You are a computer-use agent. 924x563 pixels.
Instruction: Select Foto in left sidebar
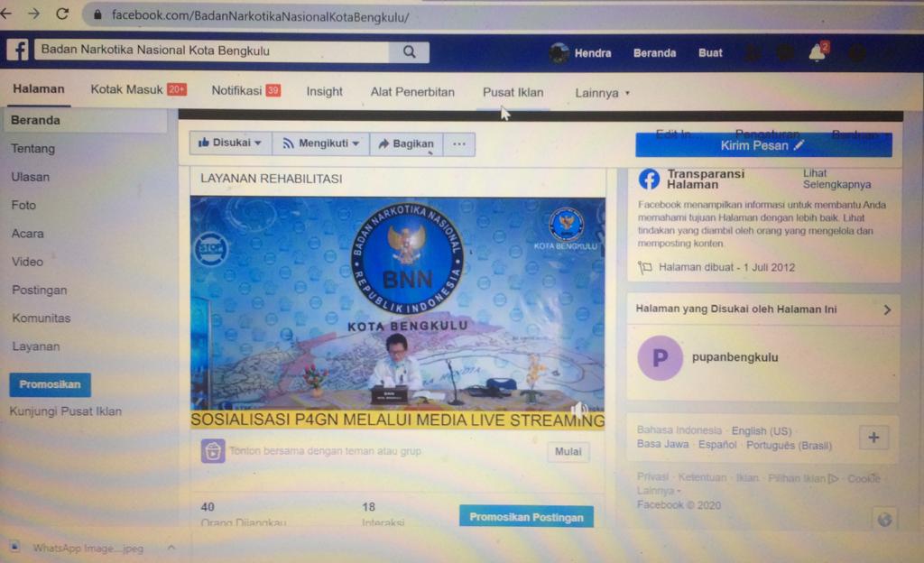click(x=23, y=205)
